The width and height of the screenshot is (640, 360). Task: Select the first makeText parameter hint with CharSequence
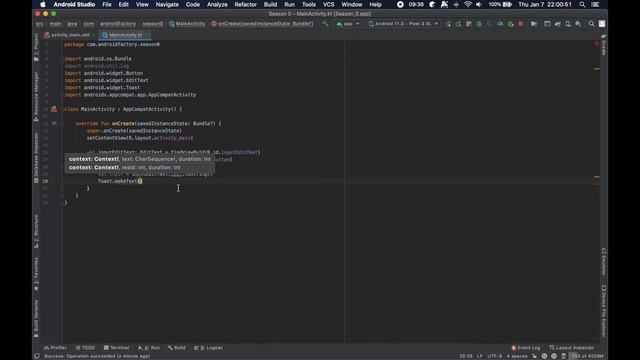140,159
